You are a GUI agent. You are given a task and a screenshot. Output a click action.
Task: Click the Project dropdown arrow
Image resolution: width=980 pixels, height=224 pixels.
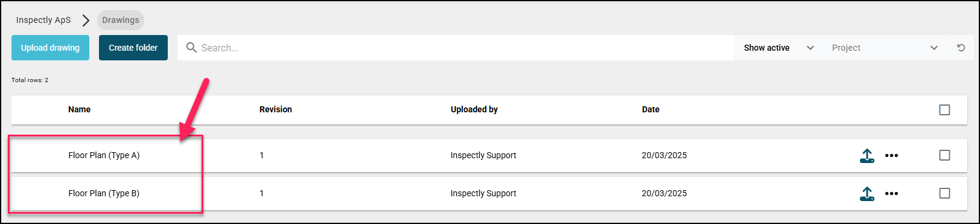tap(934, 48)
